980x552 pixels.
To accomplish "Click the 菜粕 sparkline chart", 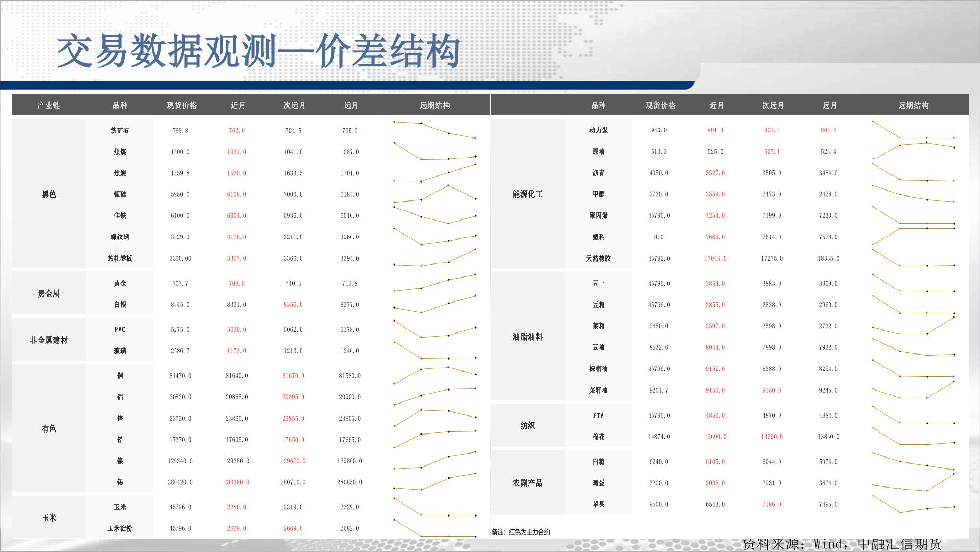I will click(x=913, y=326).
